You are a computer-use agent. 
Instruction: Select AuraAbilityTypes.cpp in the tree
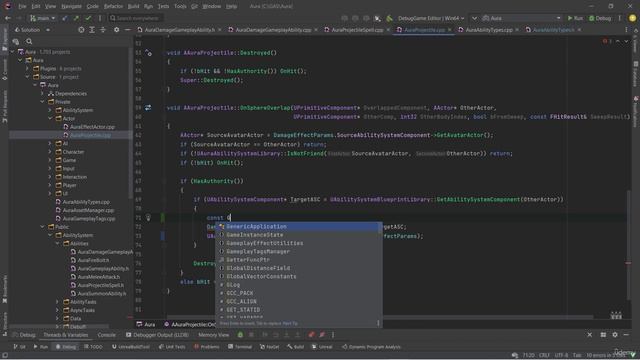point(86,202)
